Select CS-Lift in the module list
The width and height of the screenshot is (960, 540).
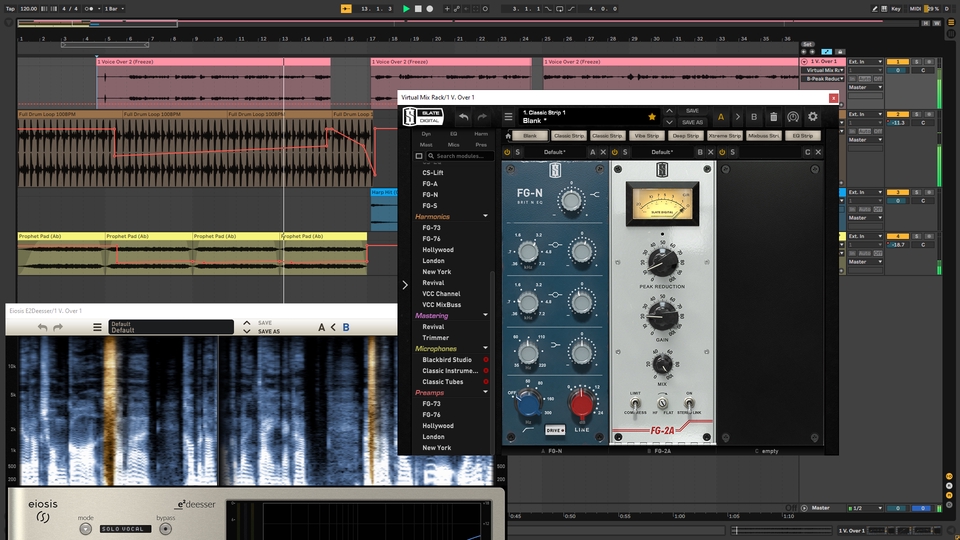click(433, 173)
